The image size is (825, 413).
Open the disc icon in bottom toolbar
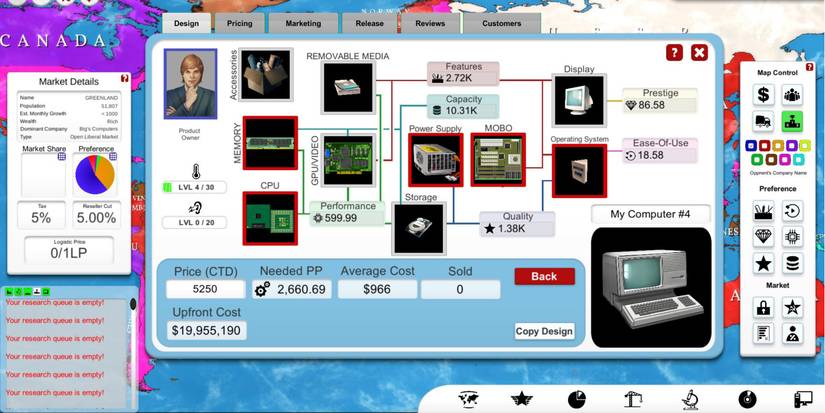pyautogui.click(x=747, y=400)
